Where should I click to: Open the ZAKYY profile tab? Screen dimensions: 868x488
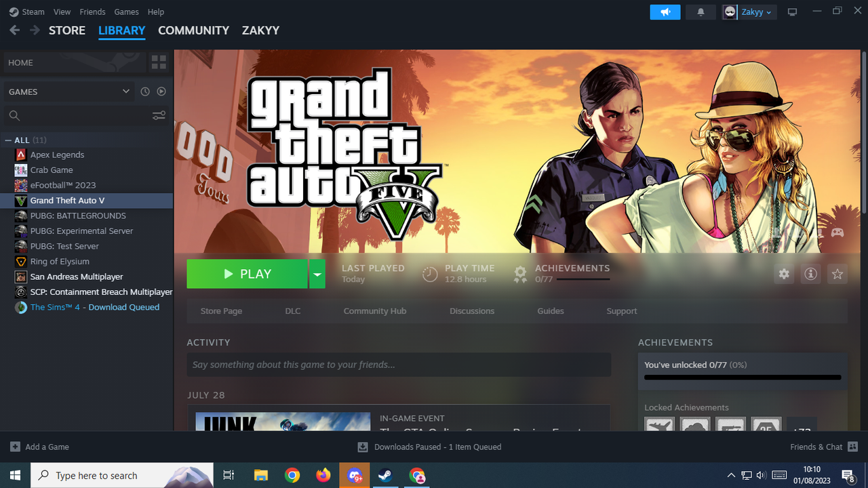point(260,30)
